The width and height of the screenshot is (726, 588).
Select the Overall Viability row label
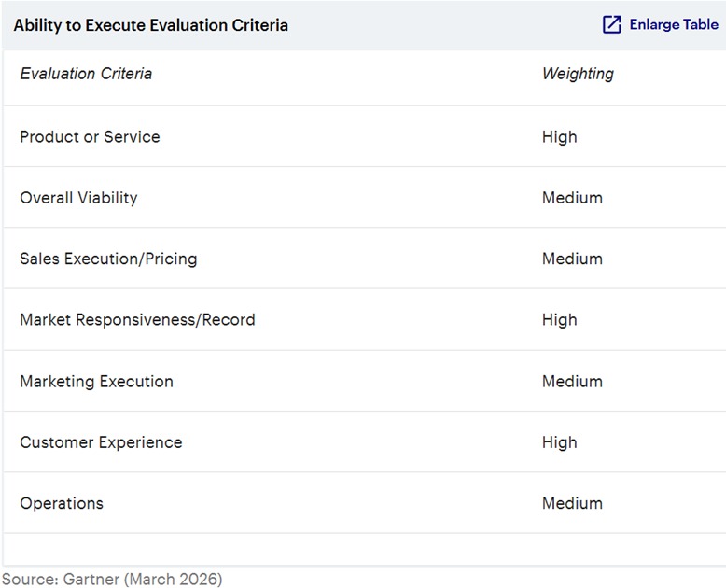tap(78, 198)
